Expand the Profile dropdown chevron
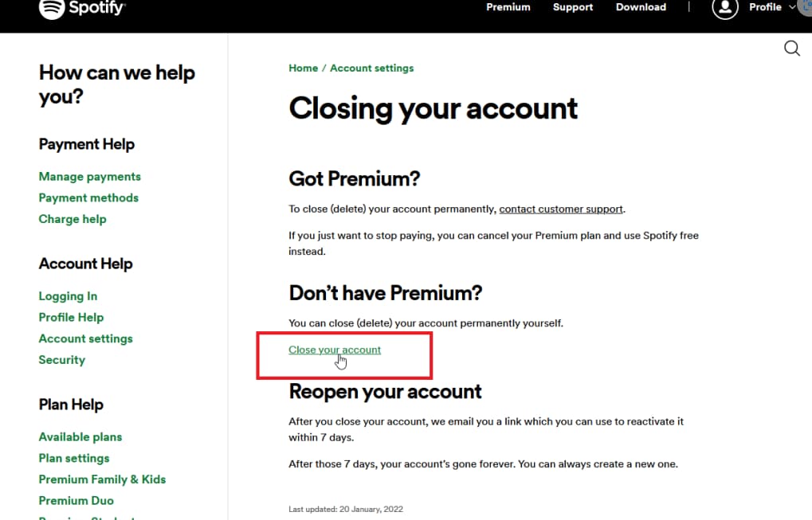This screenshot has height=520, width=812. 792,7
